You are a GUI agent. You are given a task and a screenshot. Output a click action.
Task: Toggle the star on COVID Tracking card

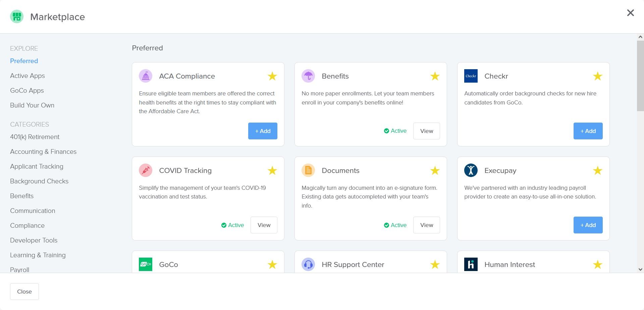[x=272, y=171]
